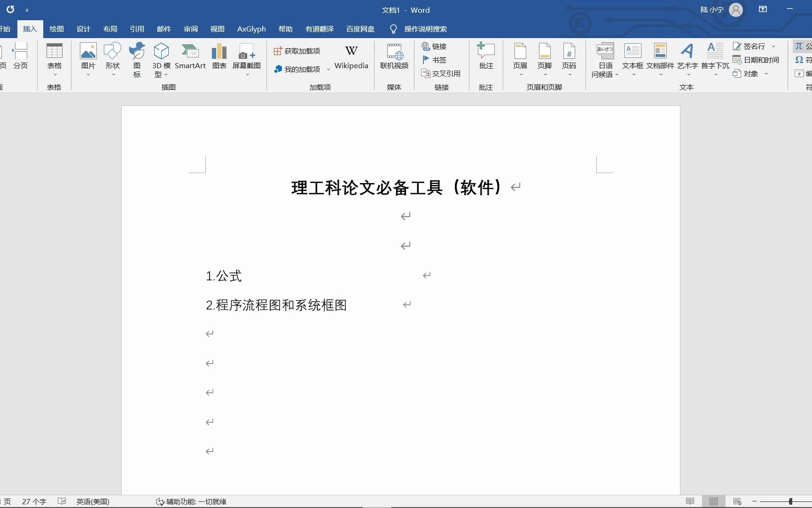Launch the Wikipedia add-in
812x508 pixels.
[351, 56]
